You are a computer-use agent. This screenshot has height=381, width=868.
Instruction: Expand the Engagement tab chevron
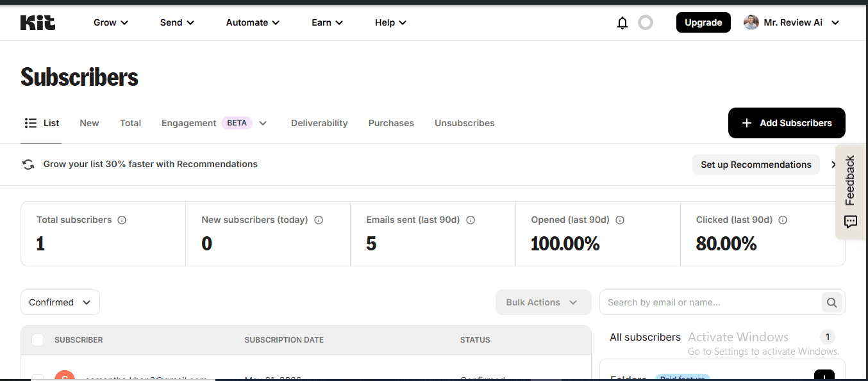tap(263, 123)
